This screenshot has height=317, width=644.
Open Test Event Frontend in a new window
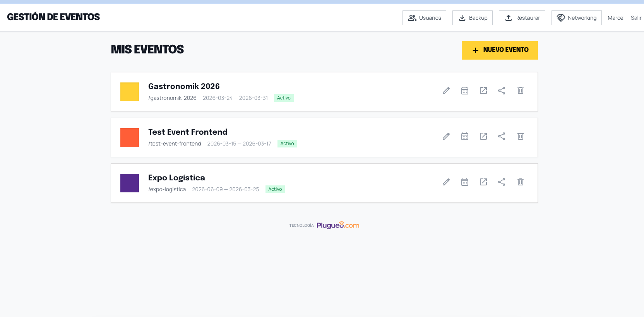point(483,136)
